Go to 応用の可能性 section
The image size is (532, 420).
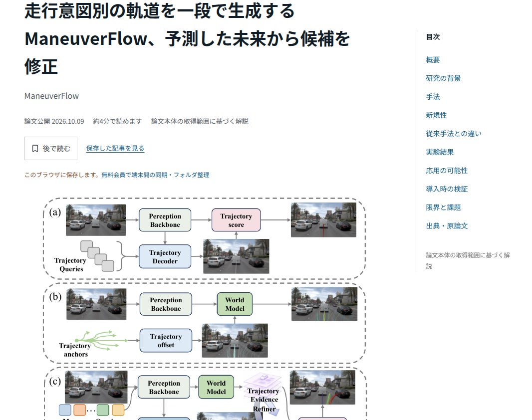coord(447,171)
